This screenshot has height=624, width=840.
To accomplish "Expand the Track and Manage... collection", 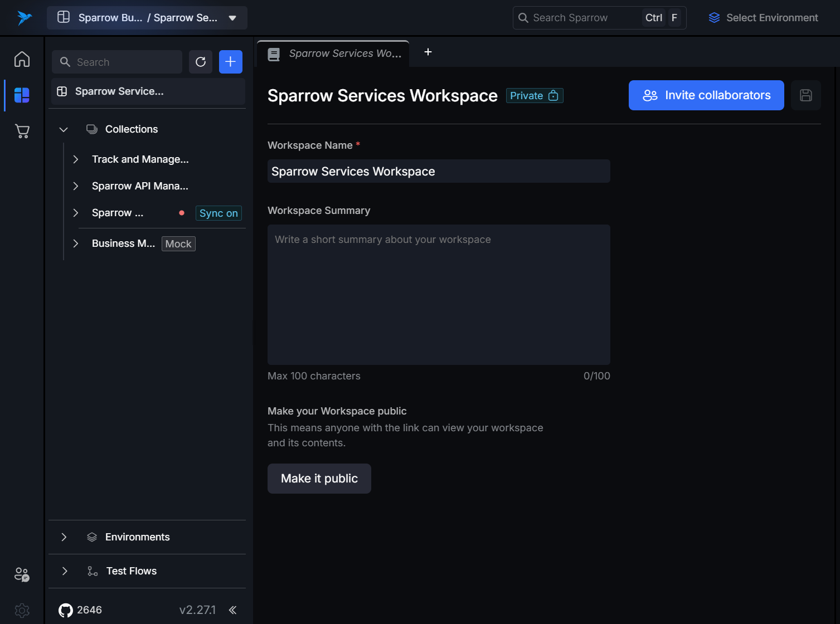I will click(76, 159).
